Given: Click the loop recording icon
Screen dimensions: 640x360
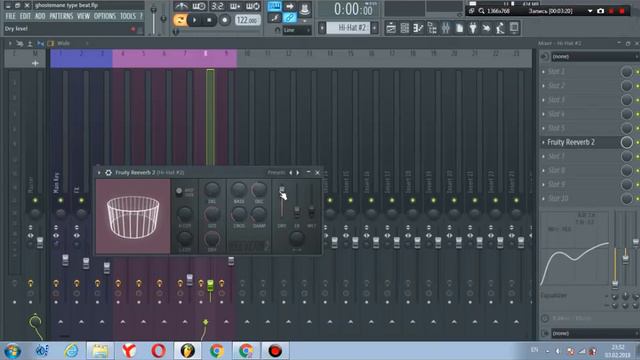Looking at the screenshot, I should pos(253,6).
